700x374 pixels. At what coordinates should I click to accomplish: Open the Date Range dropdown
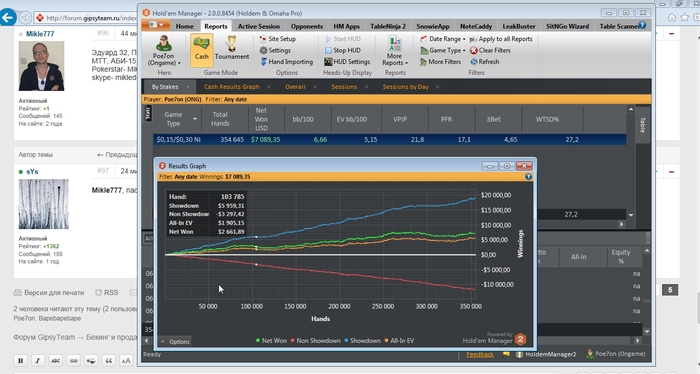(x=442, y=39)
